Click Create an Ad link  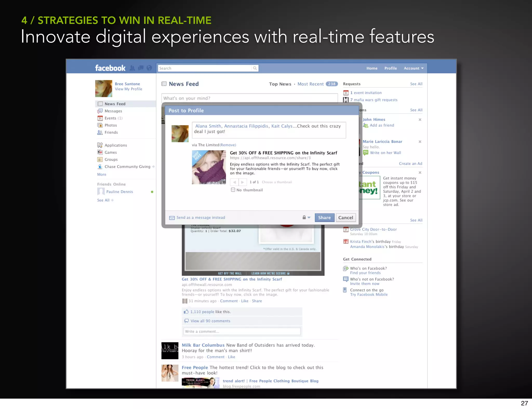pos(410,164)
